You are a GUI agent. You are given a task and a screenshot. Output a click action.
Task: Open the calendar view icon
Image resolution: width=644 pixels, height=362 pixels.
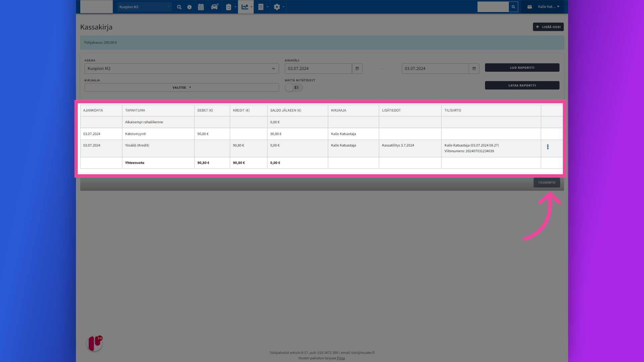[x=201, y=7]
